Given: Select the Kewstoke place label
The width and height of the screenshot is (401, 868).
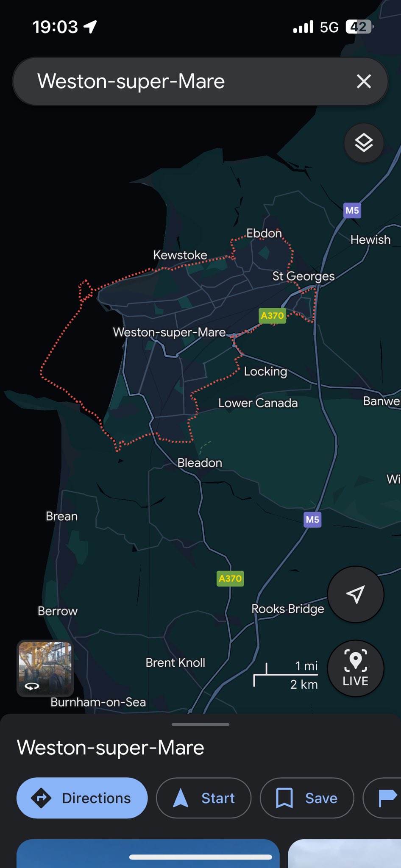Looking at the screenshot, I should (180, 255).
